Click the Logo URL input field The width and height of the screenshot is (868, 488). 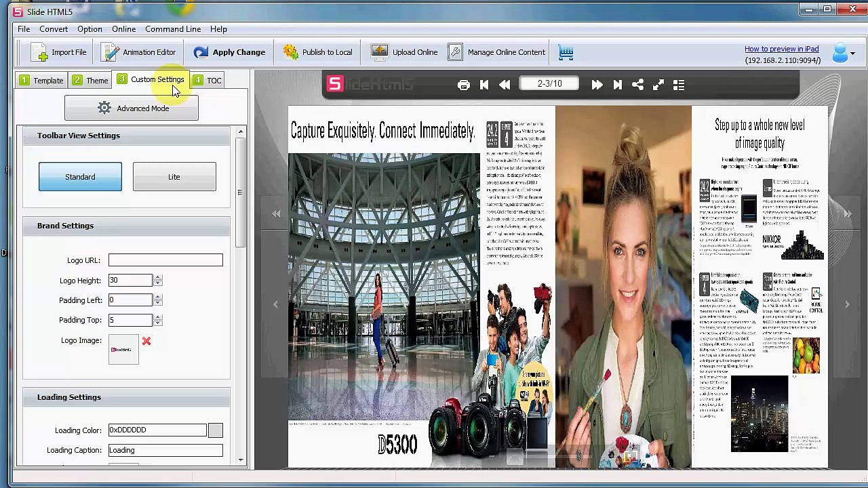[x=165, y=260]
